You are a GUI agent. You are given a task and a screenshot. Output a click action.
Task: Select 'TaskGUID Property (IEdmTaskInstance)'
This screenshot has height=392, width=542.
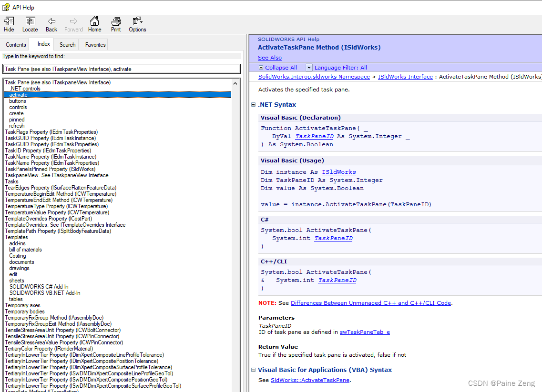coord(51,138)
